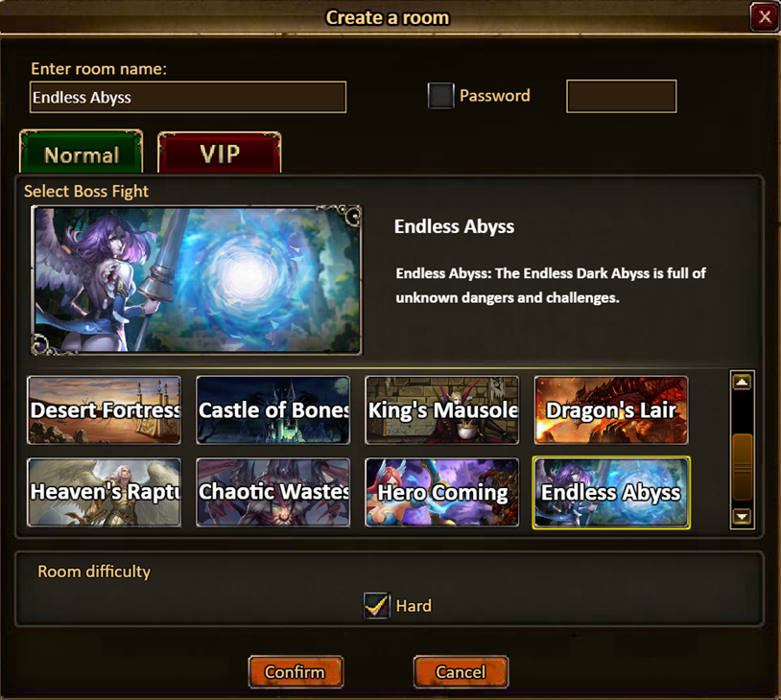Cancel creating the room
The width and height of the screenshot is (781, 700).
(461, 672)
